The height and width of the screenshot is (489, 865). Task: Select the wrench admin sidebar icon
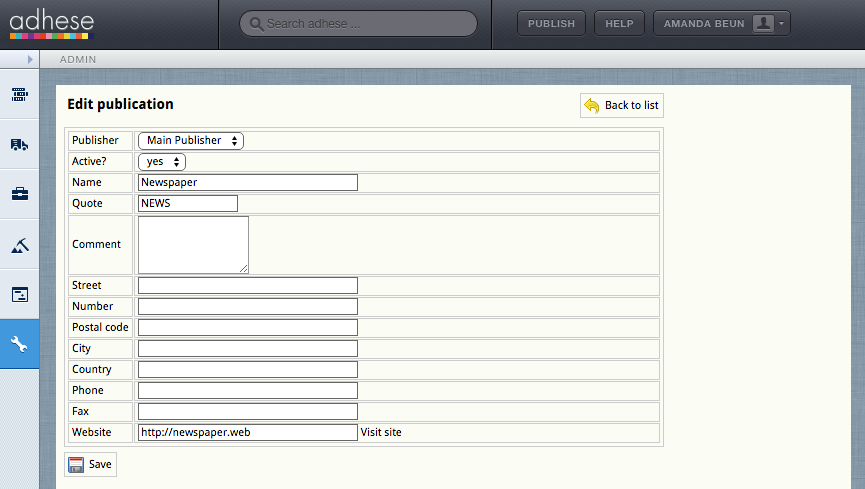click(19, 344)
